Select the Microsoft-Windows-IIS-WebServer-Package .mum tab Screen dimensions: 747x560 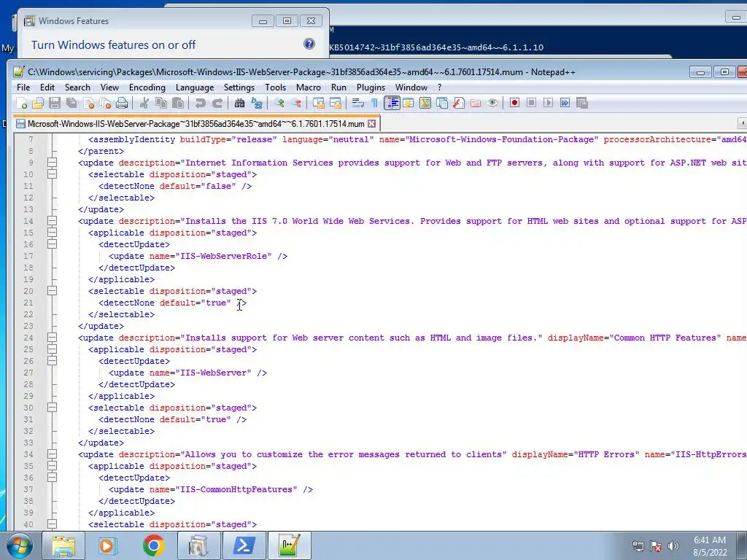196,124
